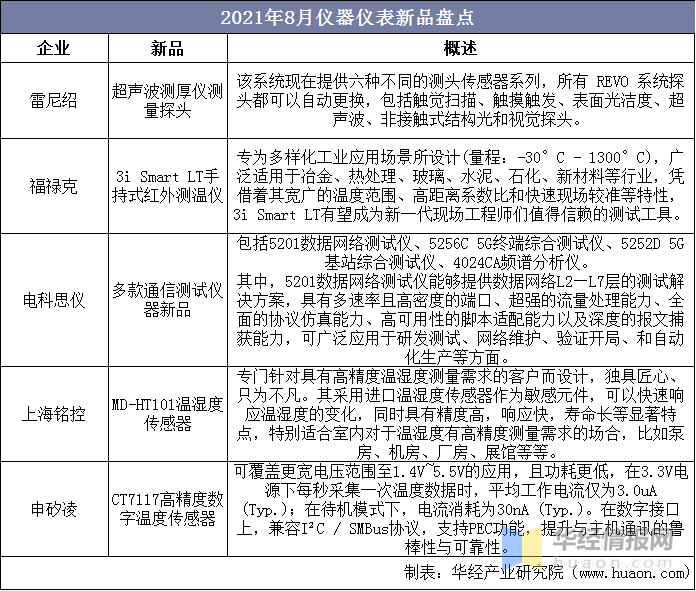
Task: Select the 电科思仪 company cell
Action: 54,300
